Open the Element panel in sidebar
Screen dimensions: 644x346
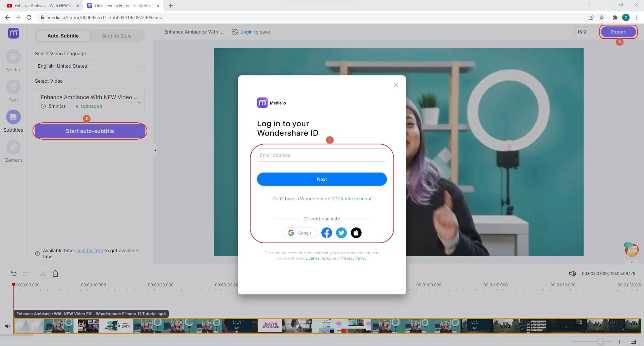[x=13, y=148]
